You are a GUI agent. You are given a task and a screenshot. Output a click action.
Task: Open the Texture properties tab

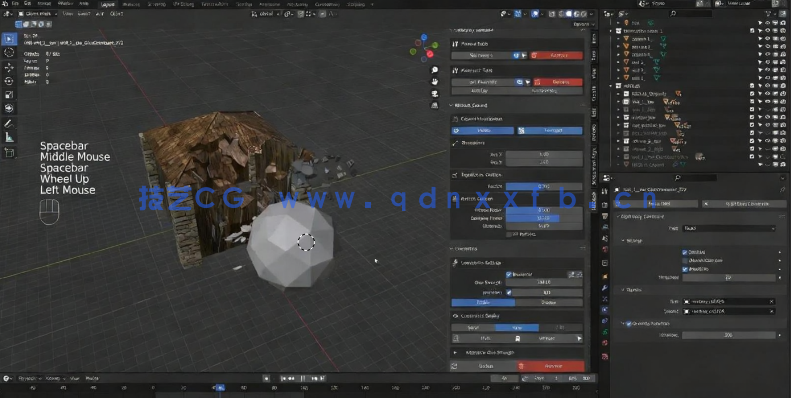(x=604, y=356)
